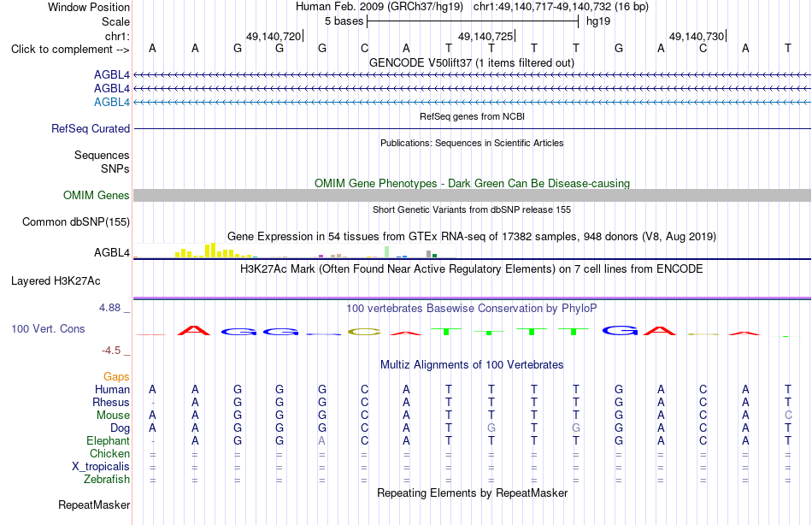The height and width of the screenshot is (525, 812).
Task: Click the olive C PhyloP logo letter
Action: coord(364,332)
